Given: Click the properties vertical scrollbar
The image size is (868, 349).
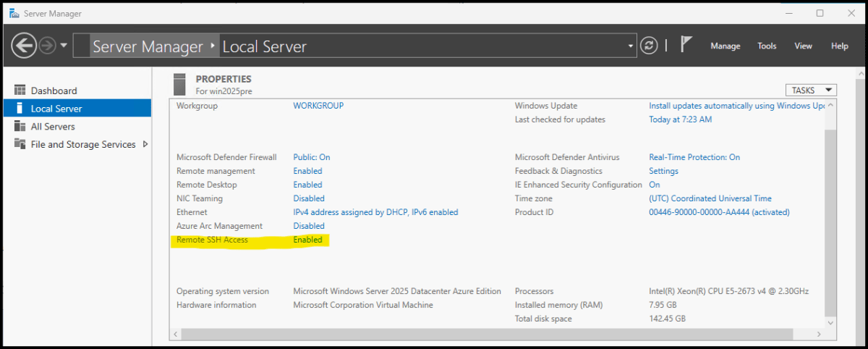Looking at the screenshot, I should coord(830,217).
